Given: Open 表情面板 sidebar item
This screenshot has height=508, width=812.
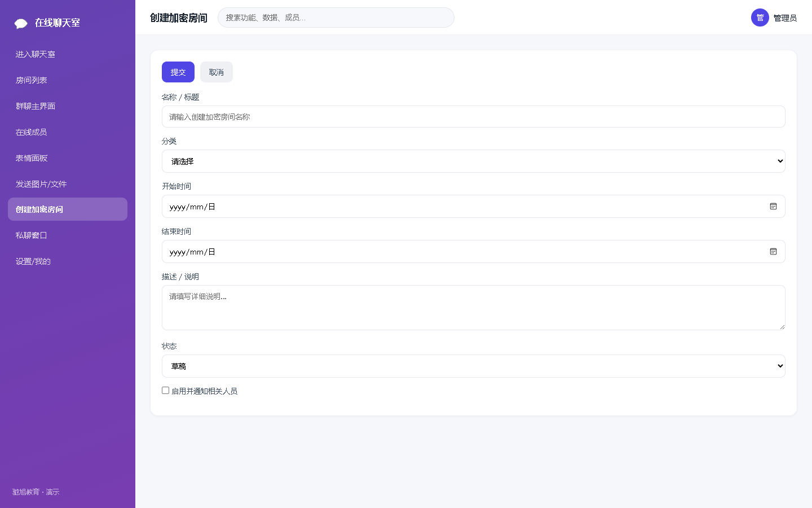Looking at the screenshot, I should [68, 158].
